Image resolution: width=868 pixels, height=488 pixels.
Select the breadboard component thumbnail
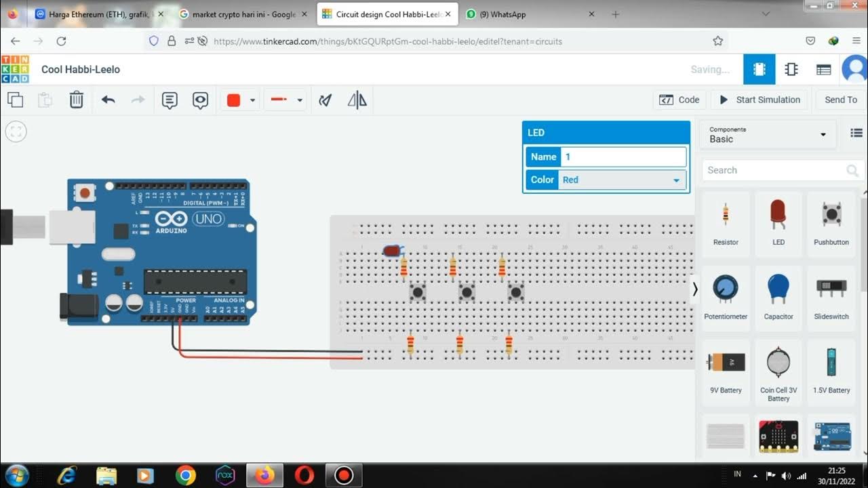[726, 436]
